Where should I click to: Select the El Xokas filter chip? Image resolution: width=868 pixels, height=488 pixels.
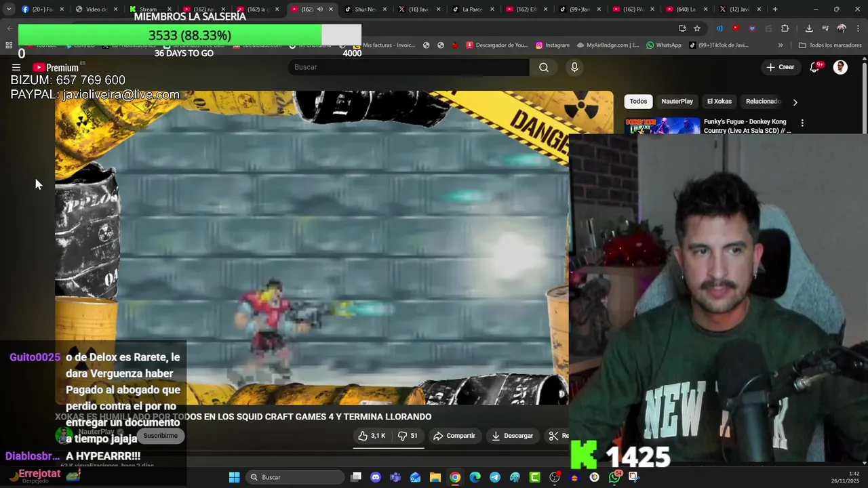click(719, 101)
